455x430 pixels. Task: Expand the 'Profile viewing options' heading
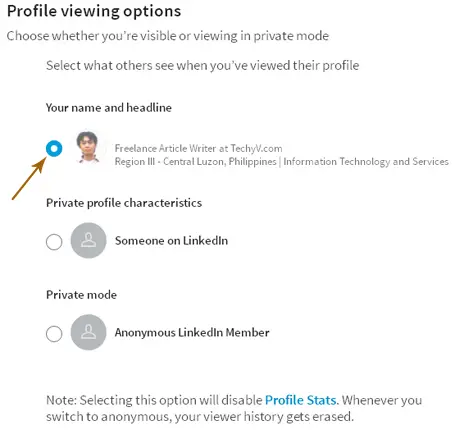click(x=94, y=11)
